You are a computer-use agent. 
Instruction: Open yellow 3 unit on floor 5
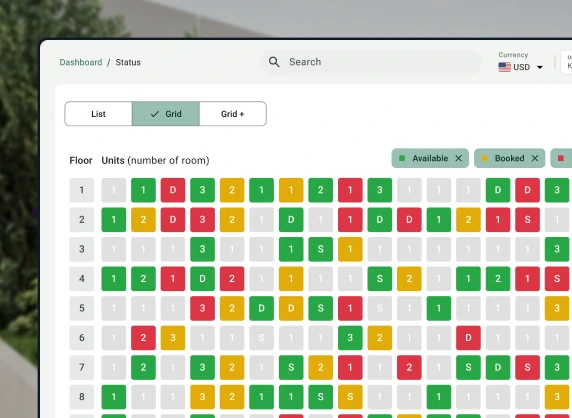557,308
